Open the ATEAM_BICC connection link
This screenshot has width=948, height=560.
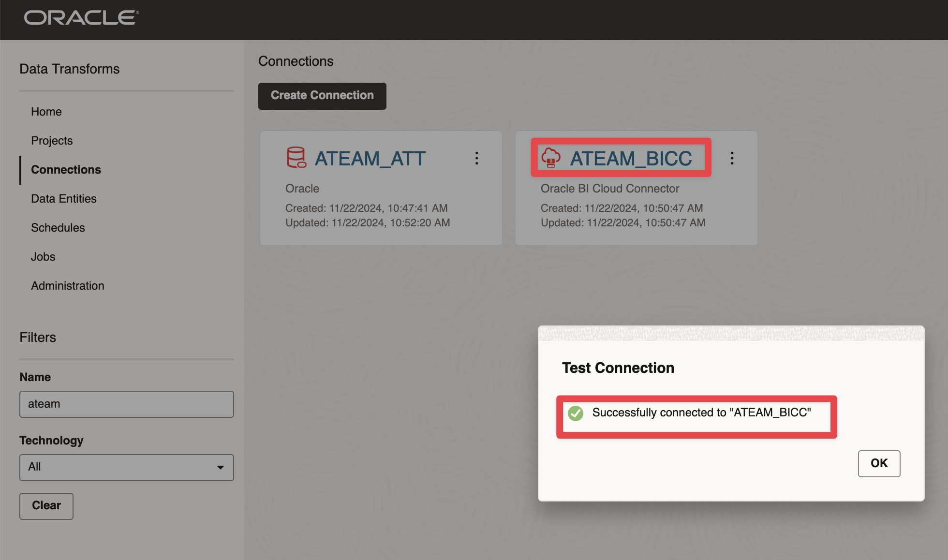[x=631, y=159]
